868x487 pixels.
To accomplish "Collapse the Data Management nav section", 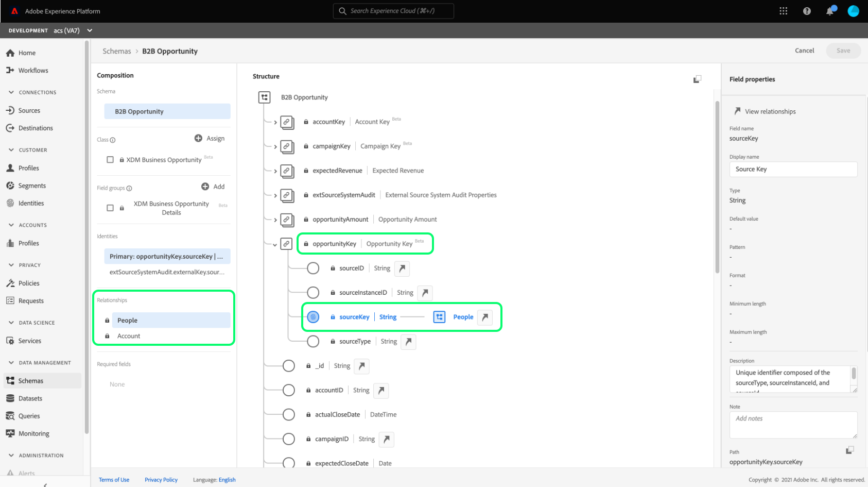I will 11,363.
